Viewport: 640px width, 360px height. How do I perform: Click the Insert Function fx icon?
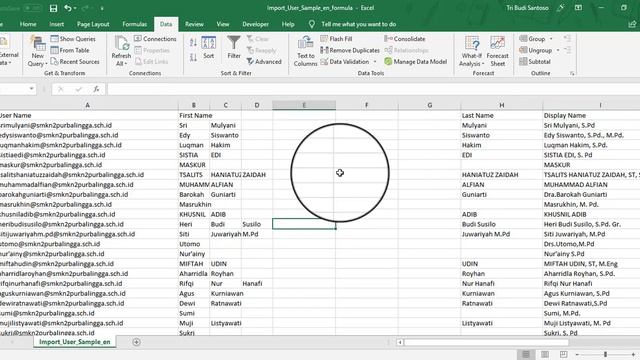point(96,89)
